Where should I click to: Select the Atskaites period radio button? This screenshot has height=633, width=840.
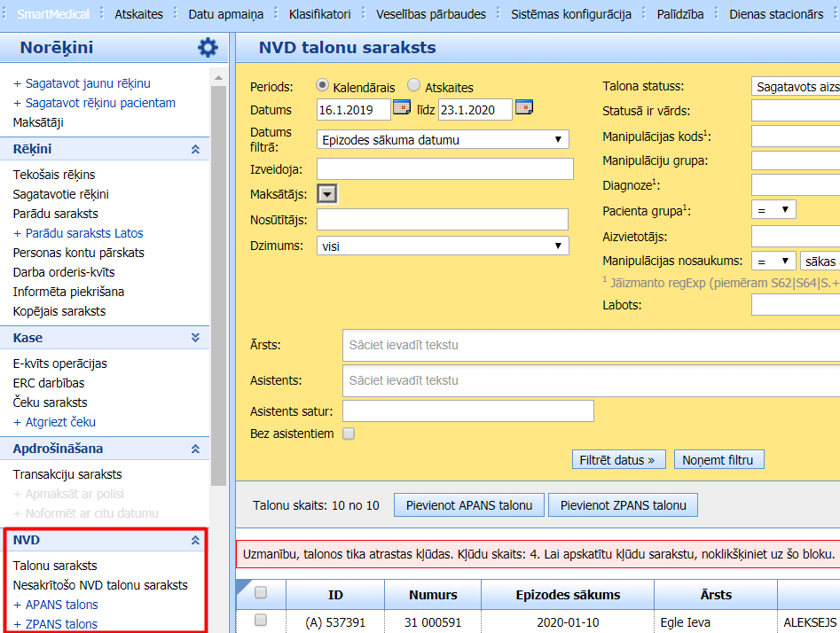(x=414, y=86)
